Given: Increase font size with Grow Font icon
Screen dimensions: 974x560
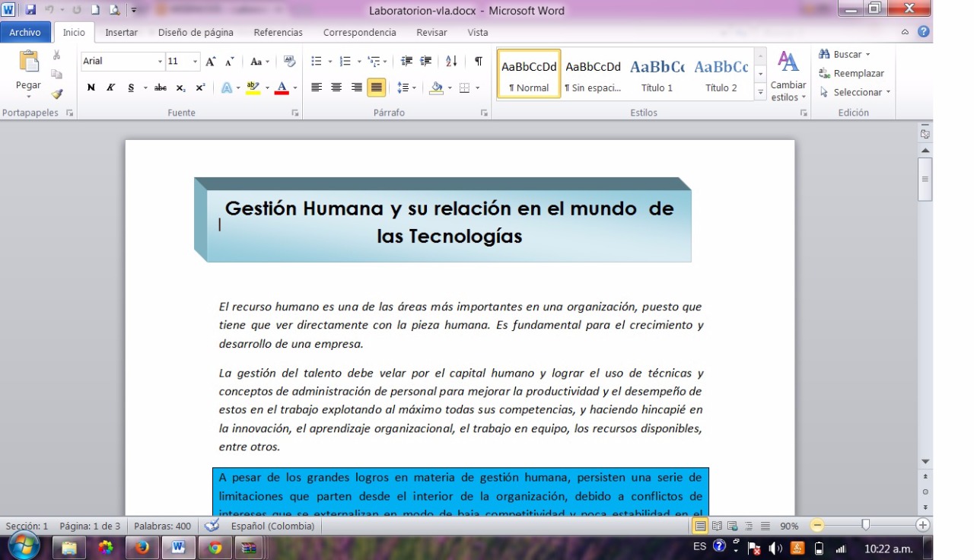Looking at the screenshot, I should click(211, 62).
